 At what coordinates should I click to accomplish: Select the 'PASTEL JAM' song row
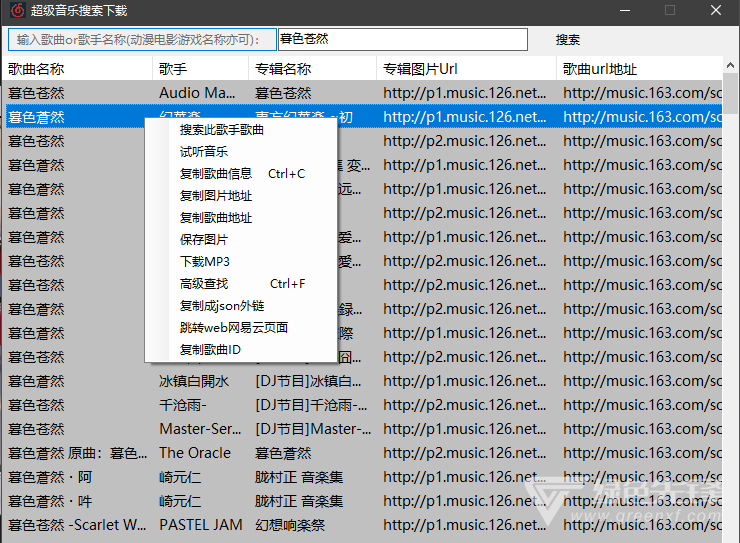click(x=201, y=525)
